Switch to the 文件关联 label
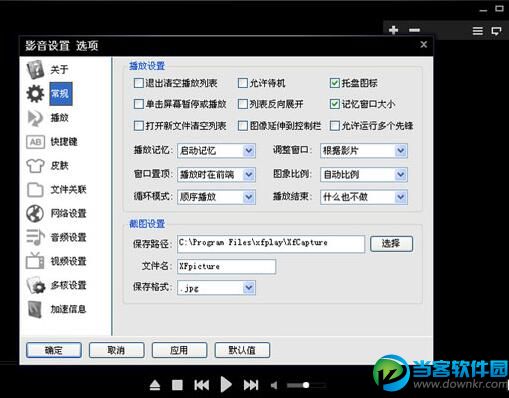This screenshot has width=509, height=398. (x=68, y=190)
